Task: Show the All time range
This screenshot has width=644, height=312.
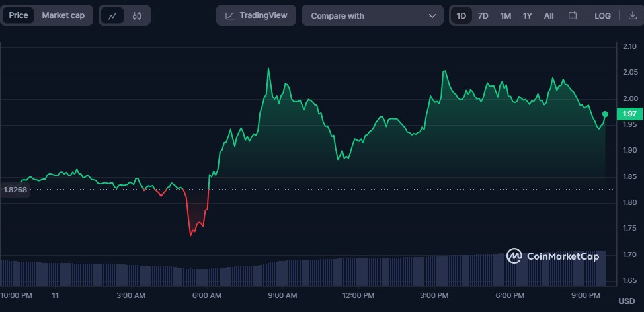Action: tap(549, 15)
